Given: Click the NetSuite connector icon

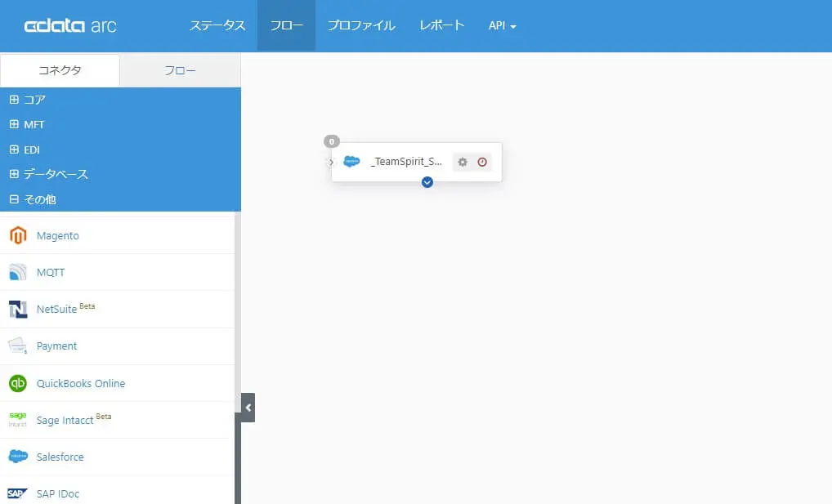Looking at the screenshot, I should coord(18,310).
